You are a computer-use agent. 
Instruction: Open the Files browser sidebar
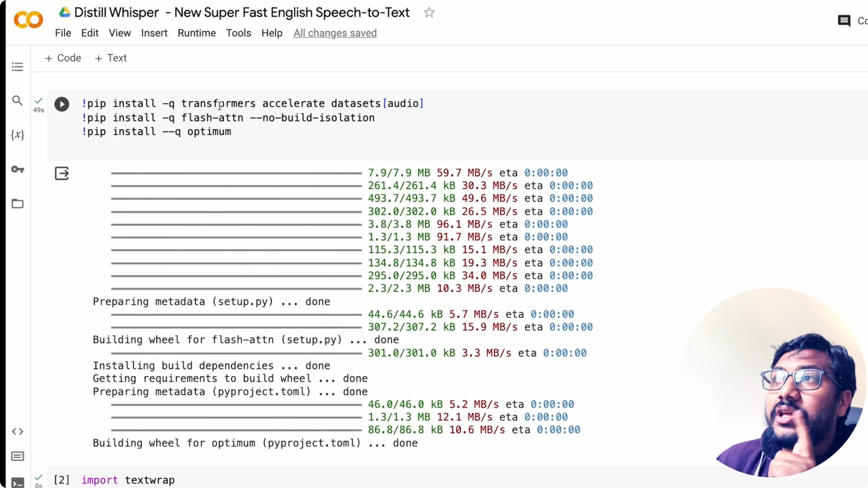click(17, 204)
